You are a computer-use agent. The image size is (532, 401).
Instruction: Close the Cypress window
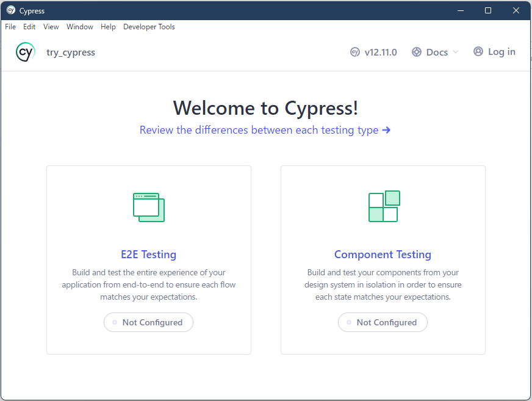[516, 10]
